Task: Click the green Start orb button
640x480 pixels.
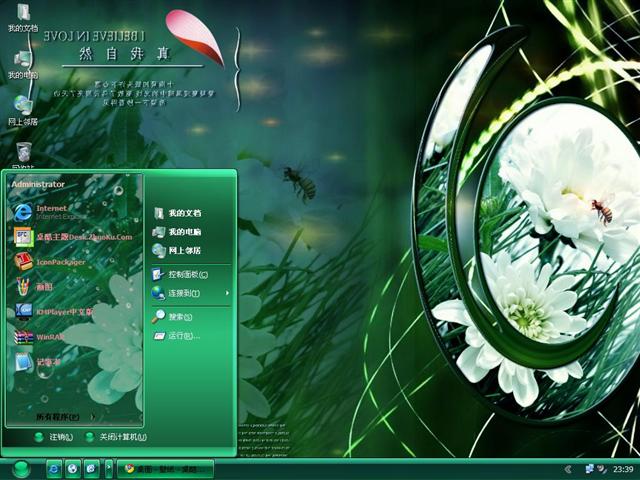Action: (21, 469)
